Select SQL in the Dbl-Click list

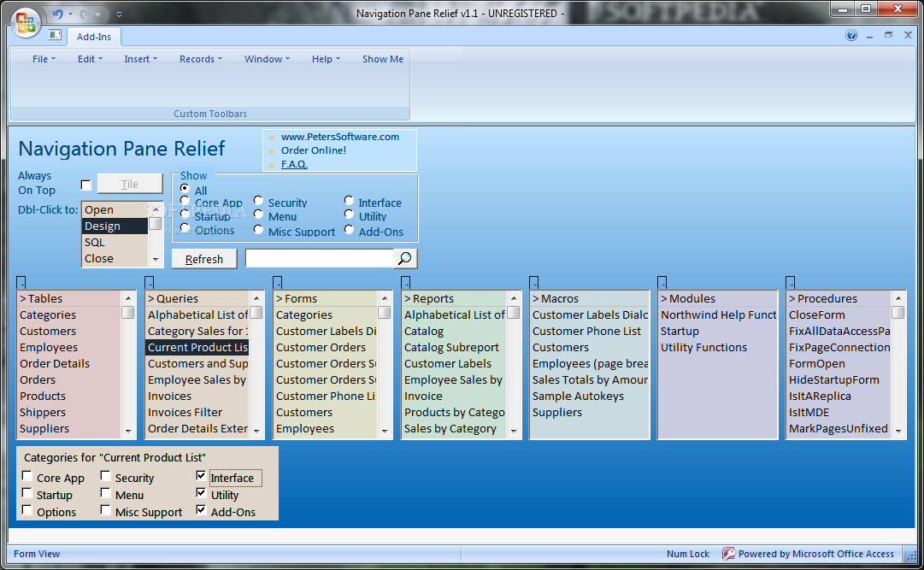[x=115, y=242]
